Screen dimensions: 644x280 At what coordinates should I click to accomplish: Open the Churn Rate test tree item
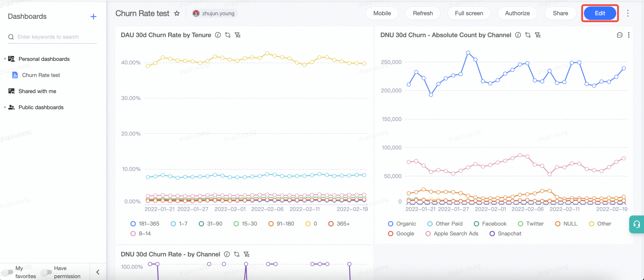point(41,75)
